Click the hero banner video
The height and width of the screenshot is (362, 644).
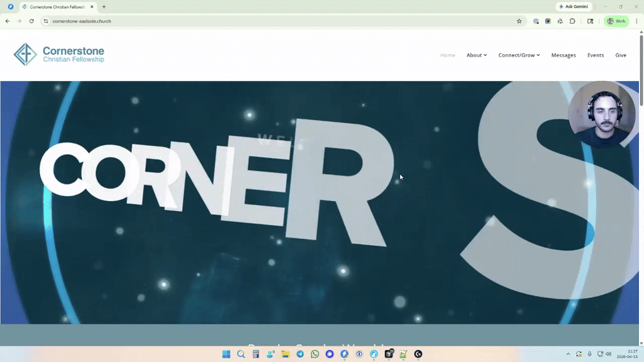(319, 202)
